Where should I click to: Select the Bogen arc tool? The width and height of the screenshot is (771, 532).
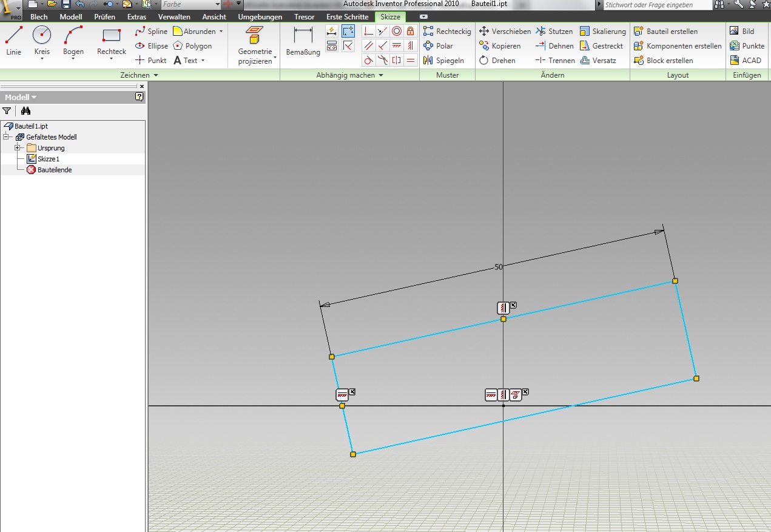73,41
